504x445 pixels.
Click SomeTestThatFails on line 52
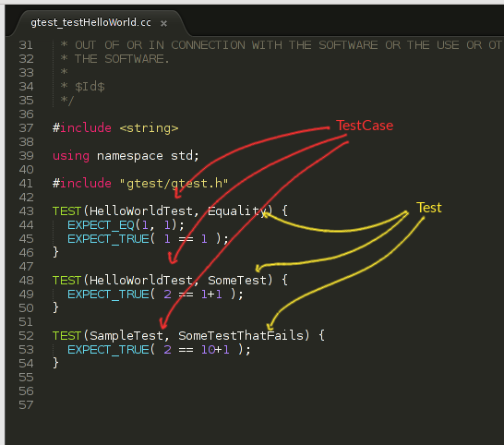pos(241,336)
